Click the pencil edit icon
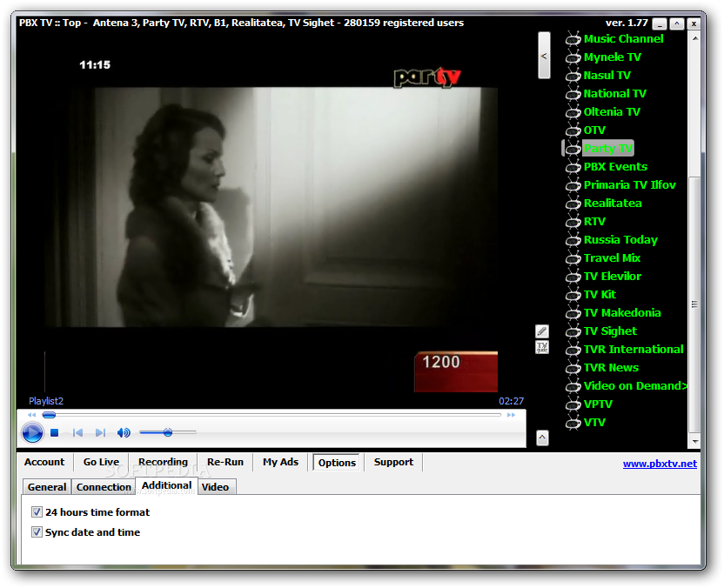Screen dimensions: 724x588 (542, 331)
